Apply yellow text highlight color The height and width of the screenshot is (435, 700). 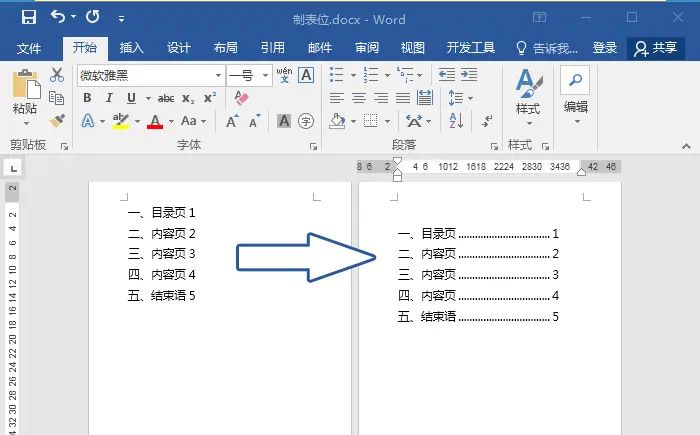pyautogui.click(x=121, y=121)
